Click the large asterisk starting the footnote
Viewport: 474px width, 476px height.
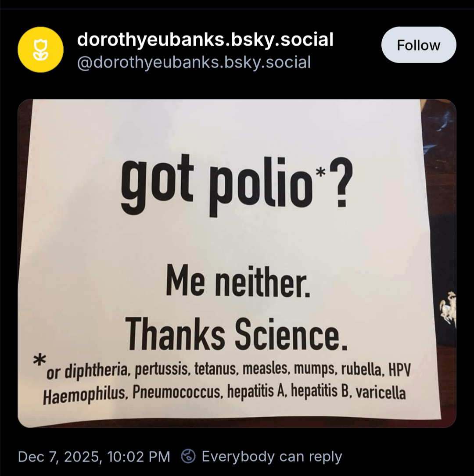40,361
